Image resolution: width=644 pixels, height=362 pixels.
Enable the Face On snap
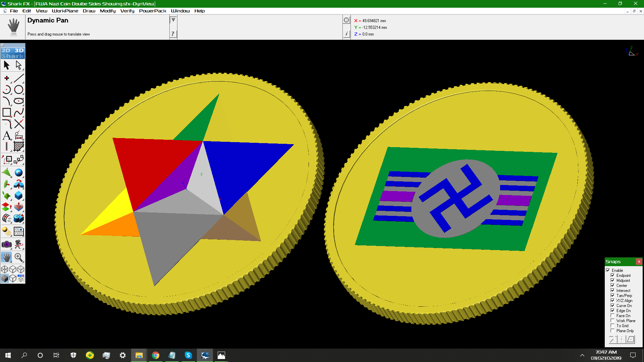612,316
